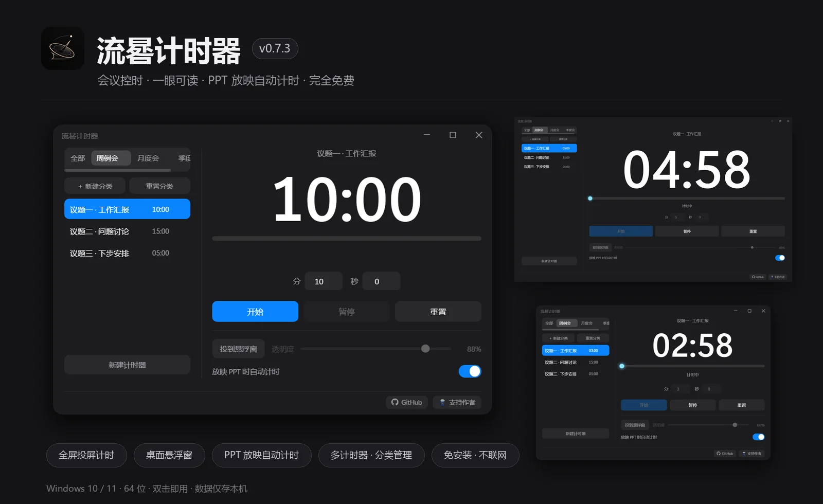The width and height of the screenshot is (823, 504).
Task: Pause the timer in the 04:58 window
Action: click(687, 231)
